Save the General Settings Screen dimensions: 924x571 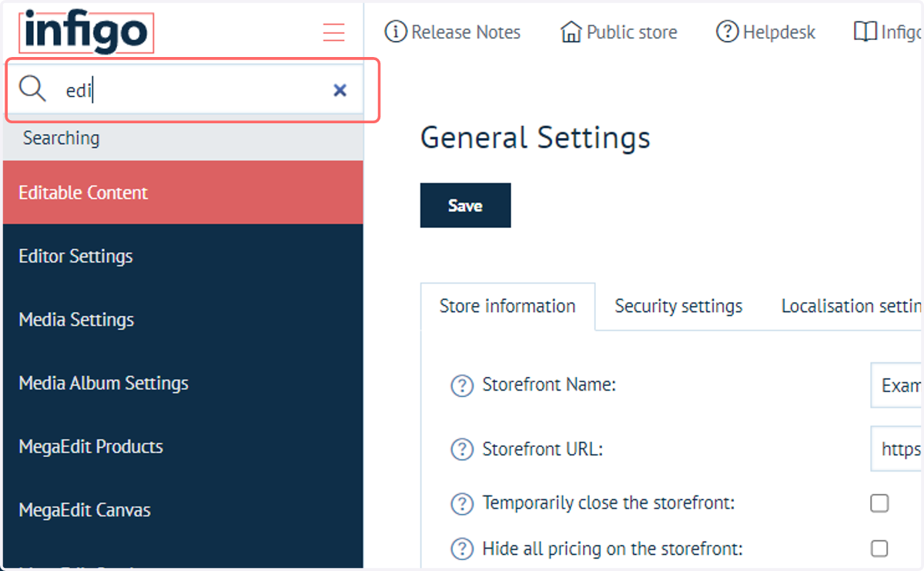(x=465, y=205)
